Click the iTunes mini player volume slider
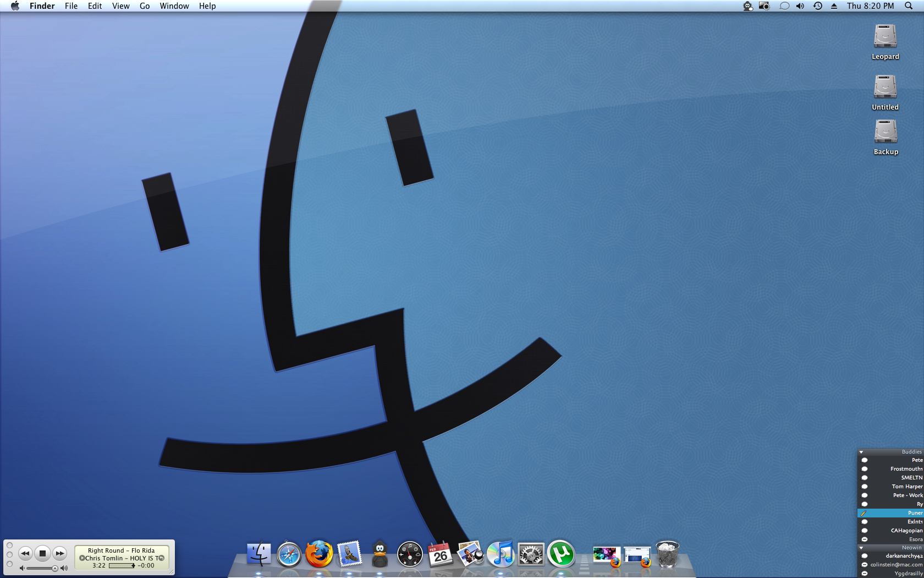The width and height of the screenshot is (924, 578). pos(42,568)
